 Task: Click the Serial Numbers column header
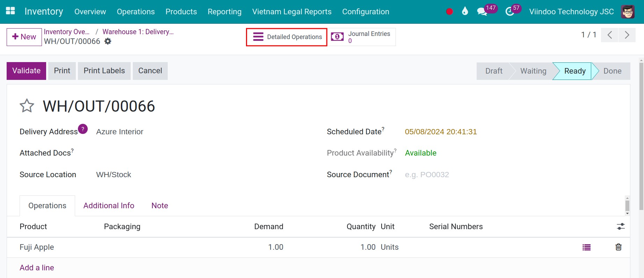456,227
